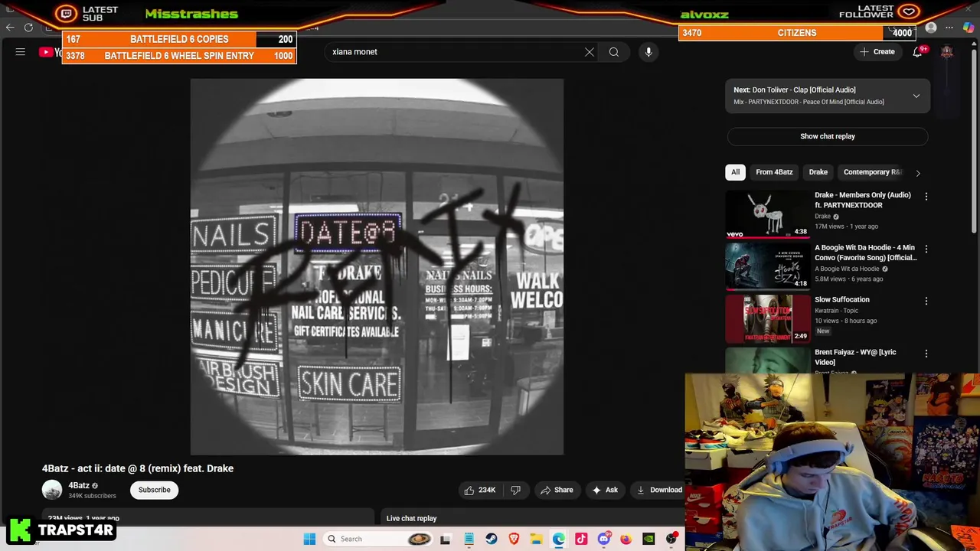This screenshot has width=980, height=551.
Task: Select the Drake filter chip
Action: 818,172
